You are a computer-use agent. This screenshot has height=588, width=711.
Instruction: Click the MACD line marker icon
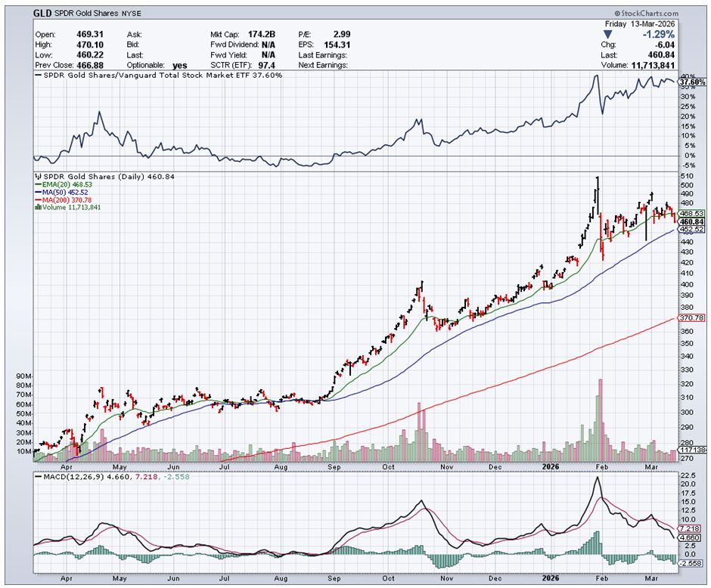[x=39, y=477]
